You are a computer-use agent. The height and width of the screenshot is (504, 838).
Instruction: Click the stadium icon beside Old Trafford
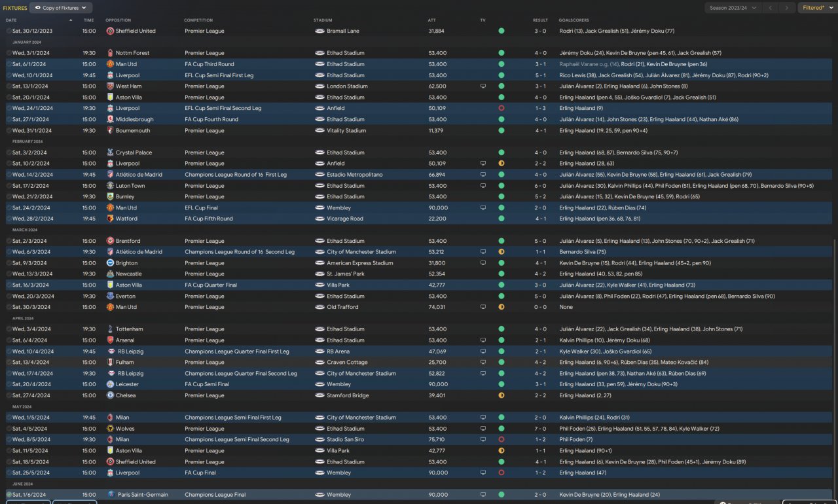pyautogui.click(x=319, y=307)
